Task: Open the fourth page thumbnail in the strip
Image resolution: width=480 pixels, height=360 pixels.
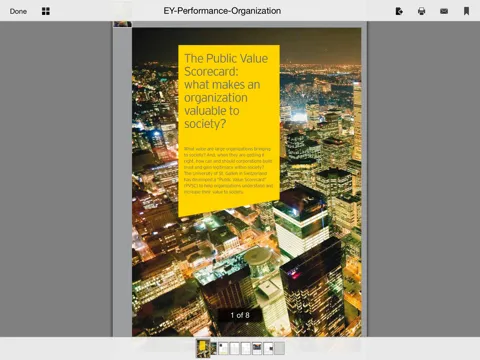Action: (x=235, y=348)
